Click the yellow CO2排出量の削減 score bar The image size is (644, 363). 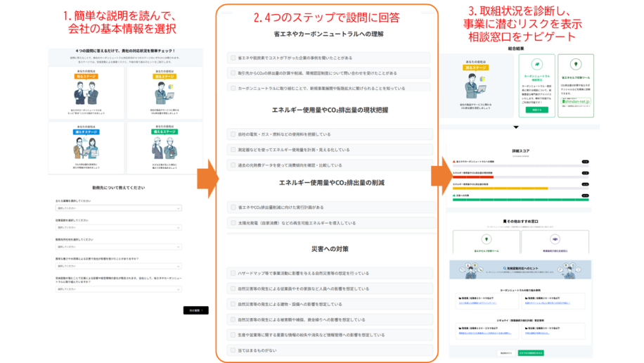pyautogui.click(x=501, y=189)
